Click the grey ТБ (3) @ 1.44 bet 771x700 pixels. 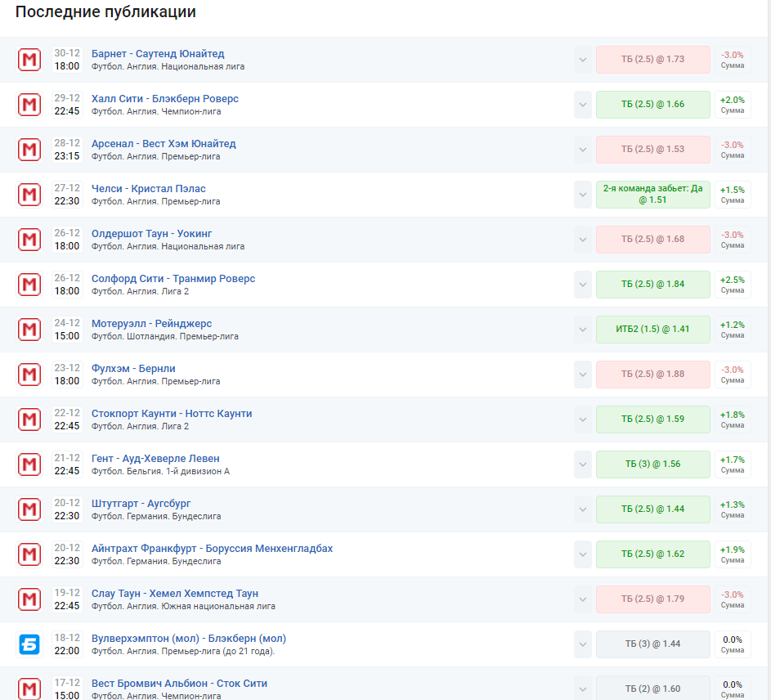coord(652,644)
